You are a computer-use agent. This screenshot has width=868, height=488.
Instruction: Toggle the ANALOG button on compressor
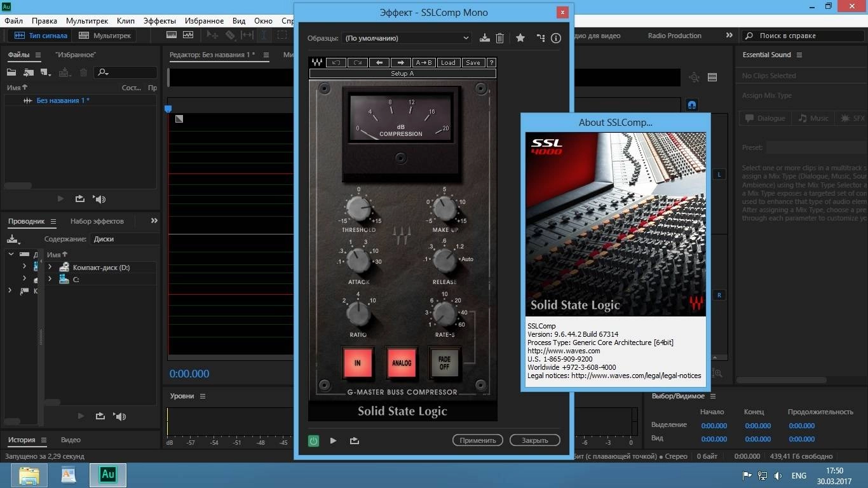(x=402, y=363)
